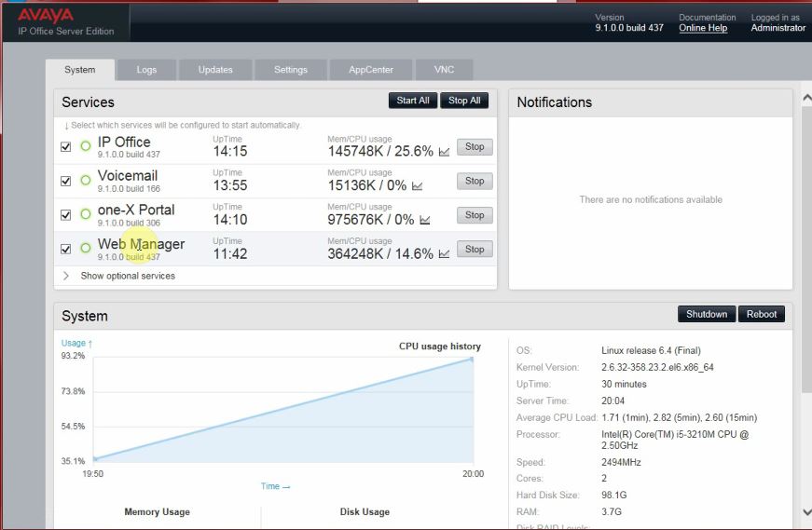Switch to the System tab
Viewport: 812px width, 530px height.
click(80, 70)
